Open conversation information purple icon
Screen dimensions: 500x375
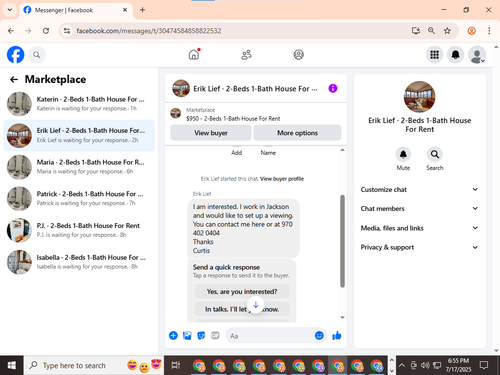click(333, 88)
